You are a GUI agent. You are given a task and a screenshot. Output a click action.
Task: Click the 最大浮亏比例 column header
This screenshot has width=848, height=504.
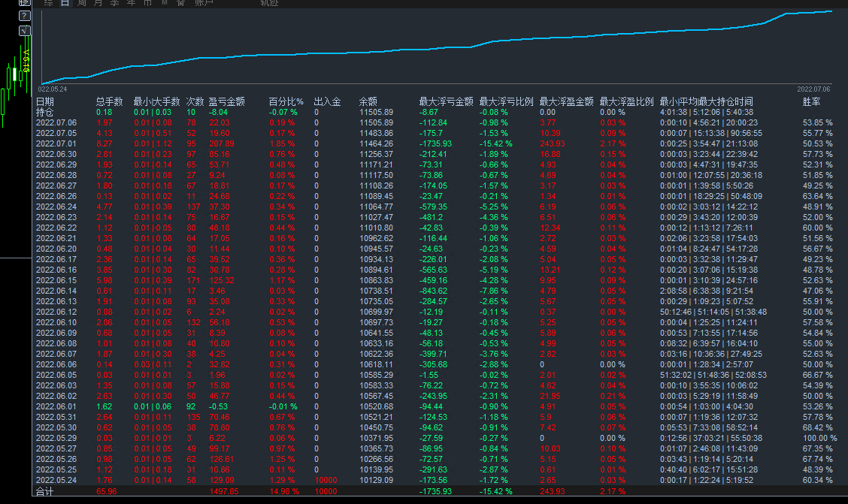(x=506, y=101)
